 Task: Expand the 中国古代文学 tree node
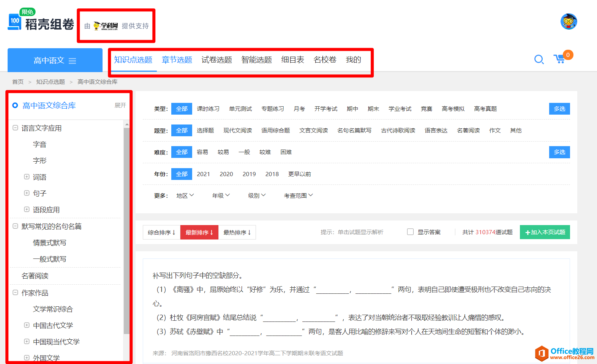pyautogui.click(x=27, y=325)
